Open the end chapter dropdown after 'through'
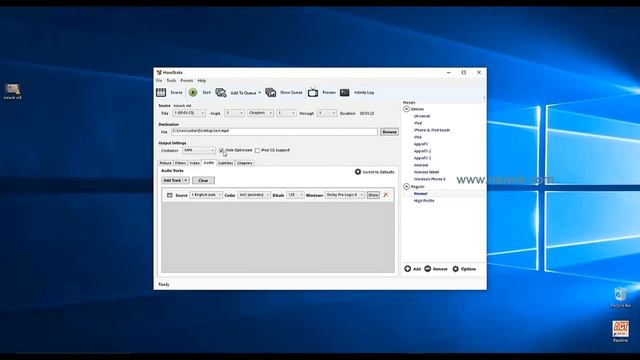 pos(327,113)
